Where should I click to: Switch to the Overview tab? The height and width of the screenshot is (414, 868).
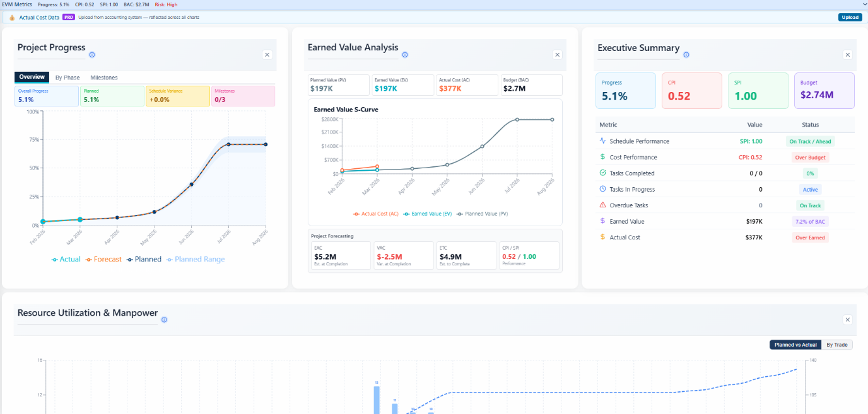coord(32,77)
